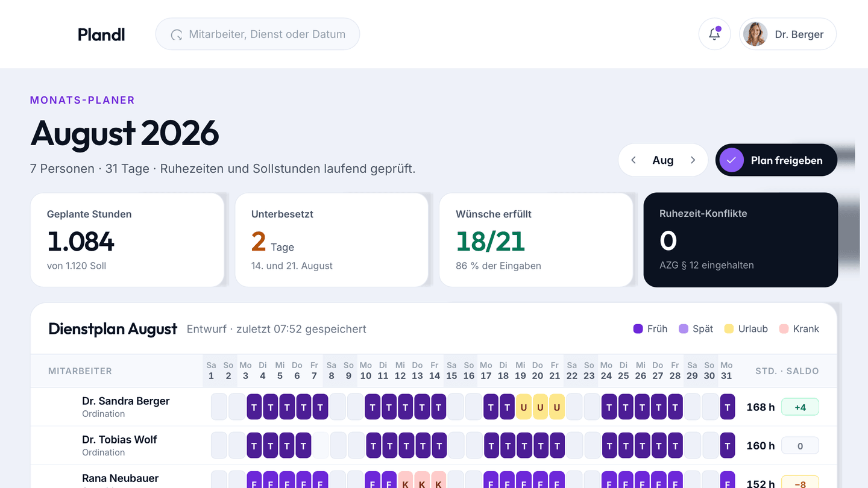Open the Ruhezeit-Konflikte card

(x=741, y=240)
